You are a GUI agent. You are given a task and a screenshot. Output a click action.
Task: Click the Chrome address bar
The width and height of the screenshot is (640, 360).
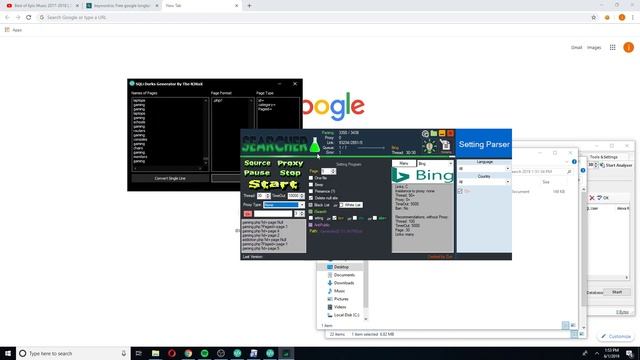(314, 18)
